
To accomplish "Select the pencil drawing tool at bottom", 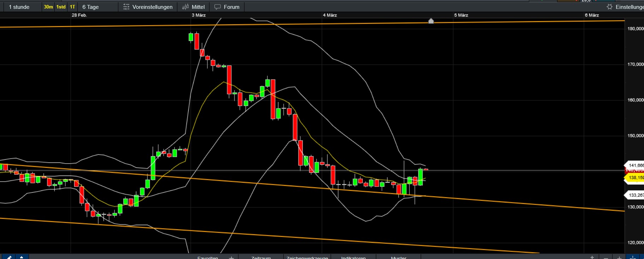I will 8,257.
